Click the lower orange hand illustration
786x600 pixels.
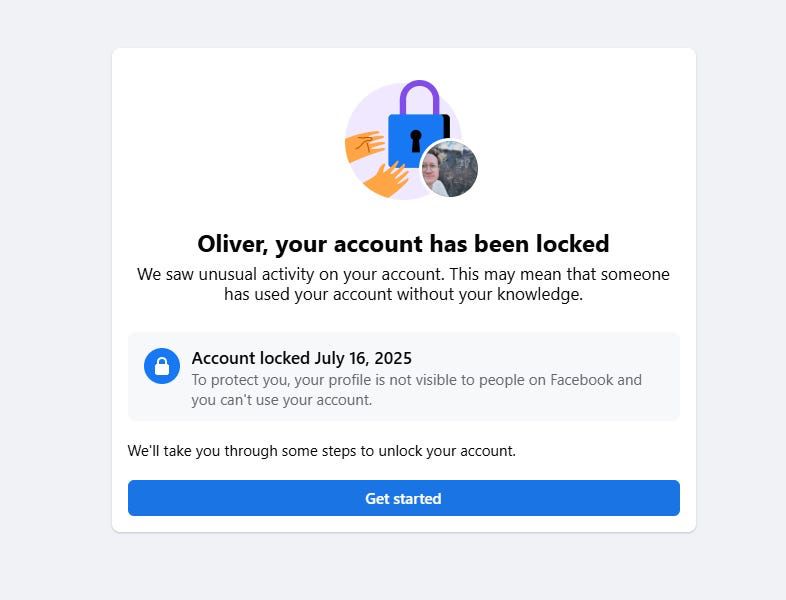[385, 180]
